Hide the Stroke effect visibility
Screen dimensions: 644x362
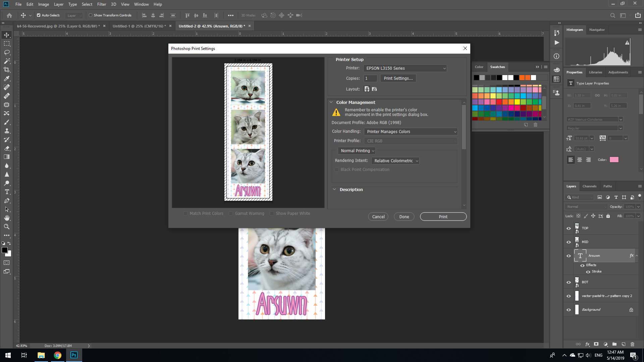(588, 272)
